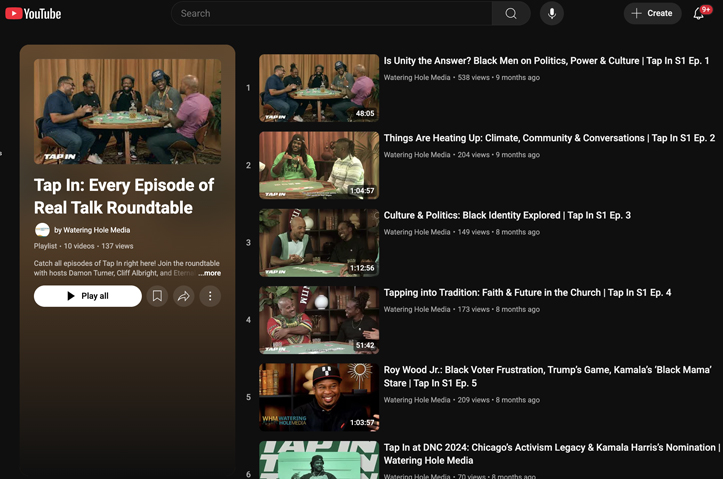The height and width of the screenshot is (479, 723).
Task: Open title 'Things Are Heating Up' Ep. 2
Action: [549, 138]
